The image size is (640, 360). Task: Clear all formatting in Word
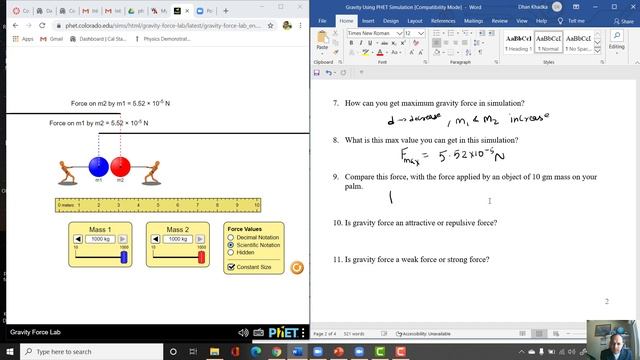[416, 43]
